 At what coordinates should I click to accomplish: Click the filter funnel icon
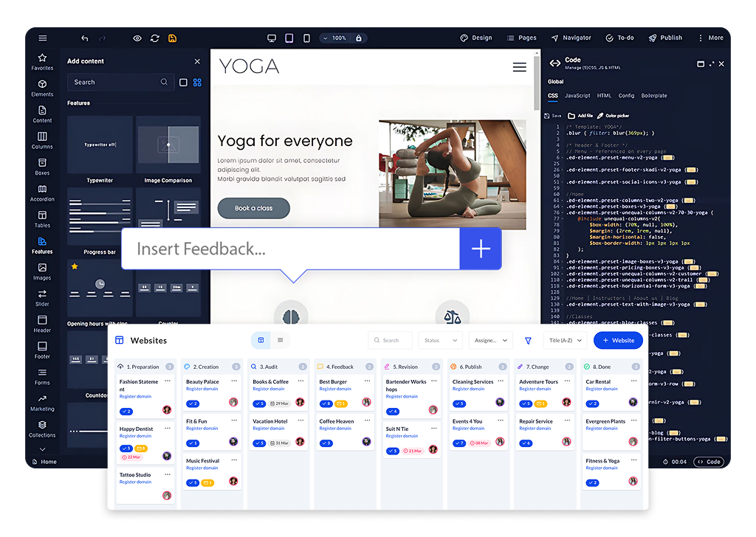pos(528,341)
